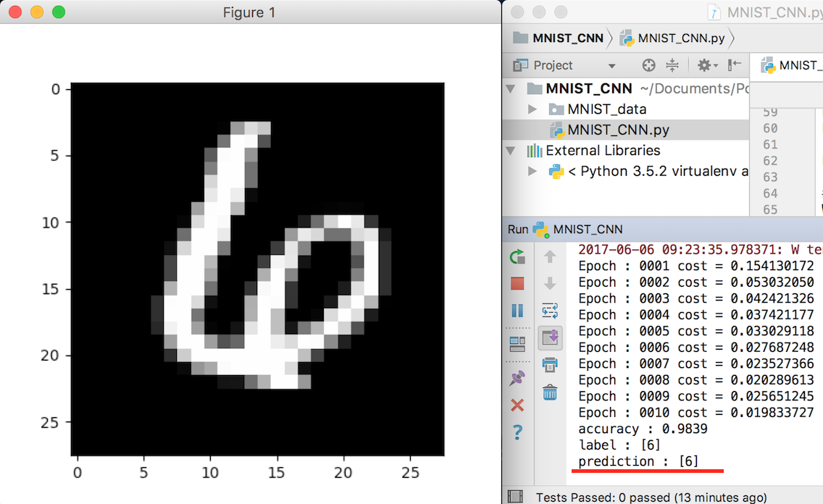Click Epoch 0001 cost output line
This screenshot has height=504, width=823.
coord(696,266)
